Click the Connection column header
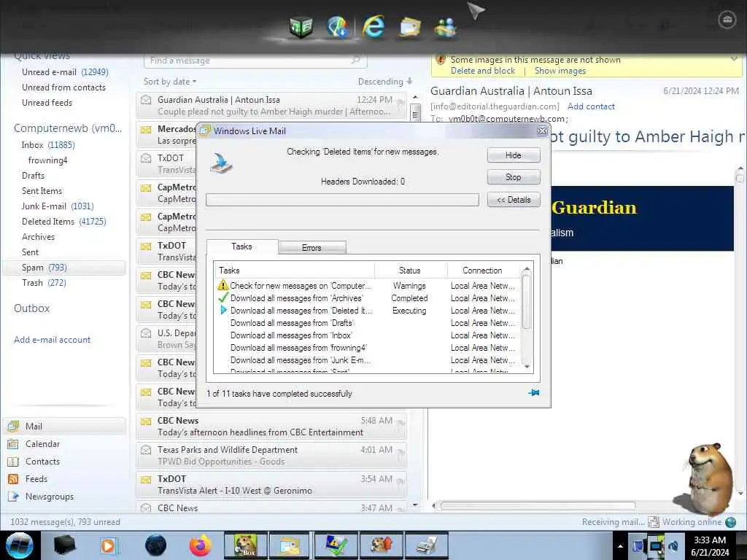Image resolution: width=747 pixels, height=560 pixels. (x=483, y=270)
